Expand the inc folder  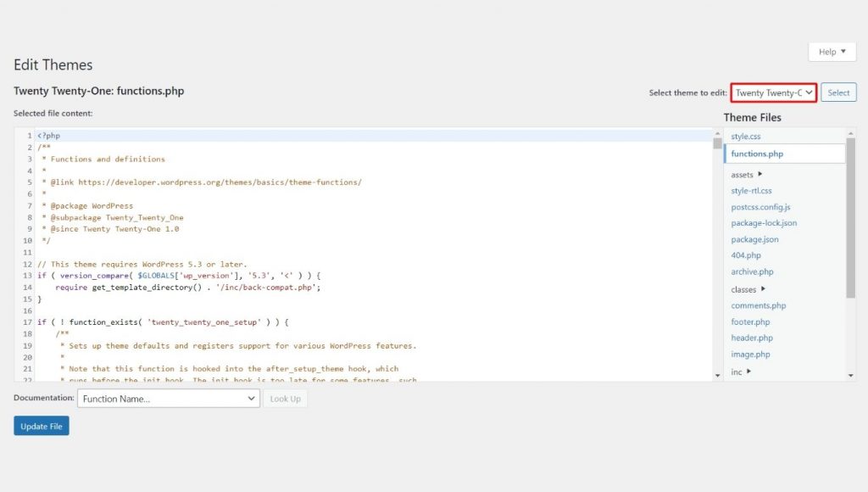(x=737, y=372)
